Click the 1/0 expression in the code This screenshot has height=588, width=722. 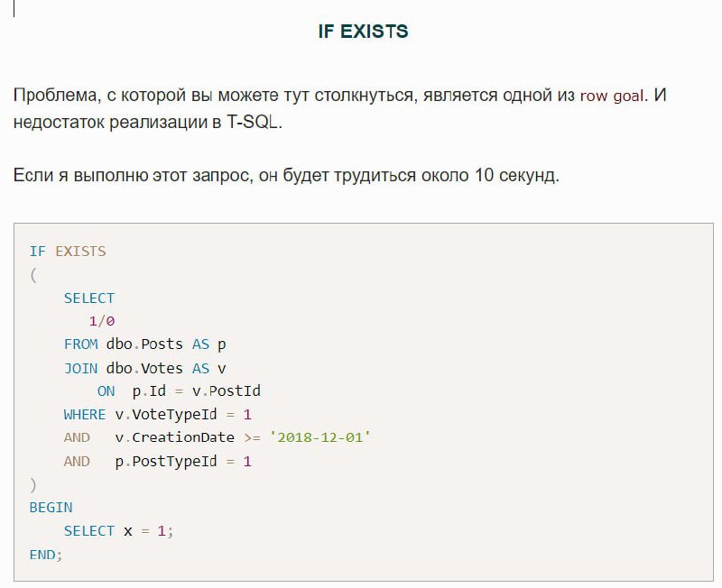(x=102, y=321)
